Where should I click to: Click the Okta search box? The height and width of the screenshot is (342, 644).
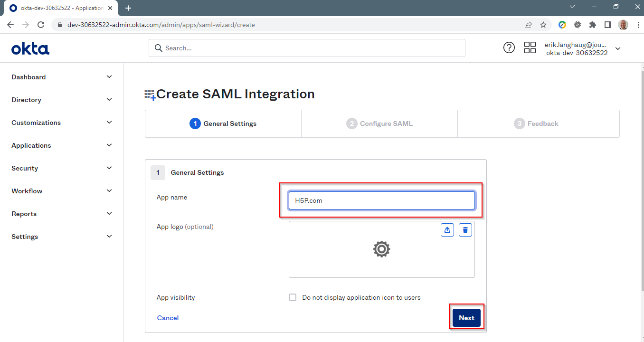[307, 48]
